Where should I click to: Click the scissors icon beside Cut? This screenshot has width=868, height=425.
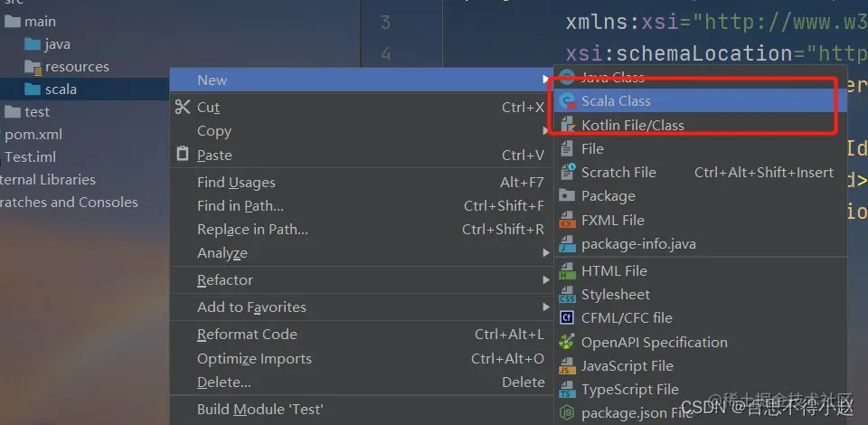pos(183,107)
